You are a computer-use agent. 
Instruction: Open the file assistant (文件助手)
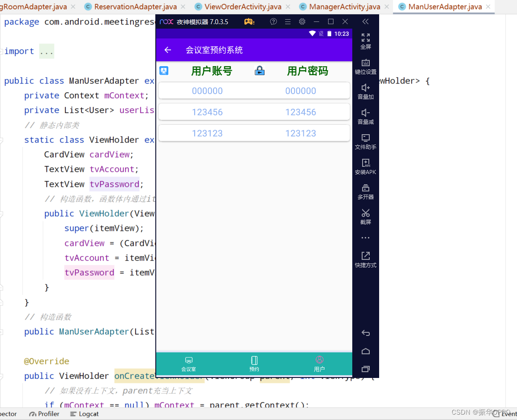pos(365,142)
